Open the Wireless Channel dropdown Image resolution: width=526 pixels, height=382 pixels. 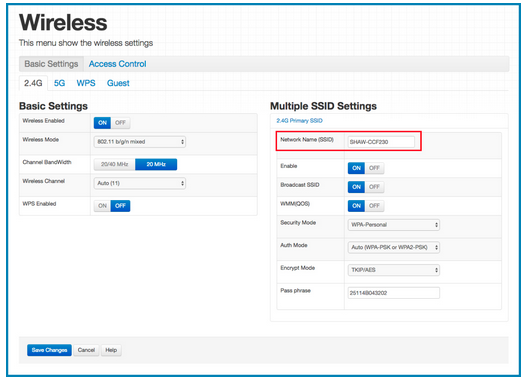140,183
